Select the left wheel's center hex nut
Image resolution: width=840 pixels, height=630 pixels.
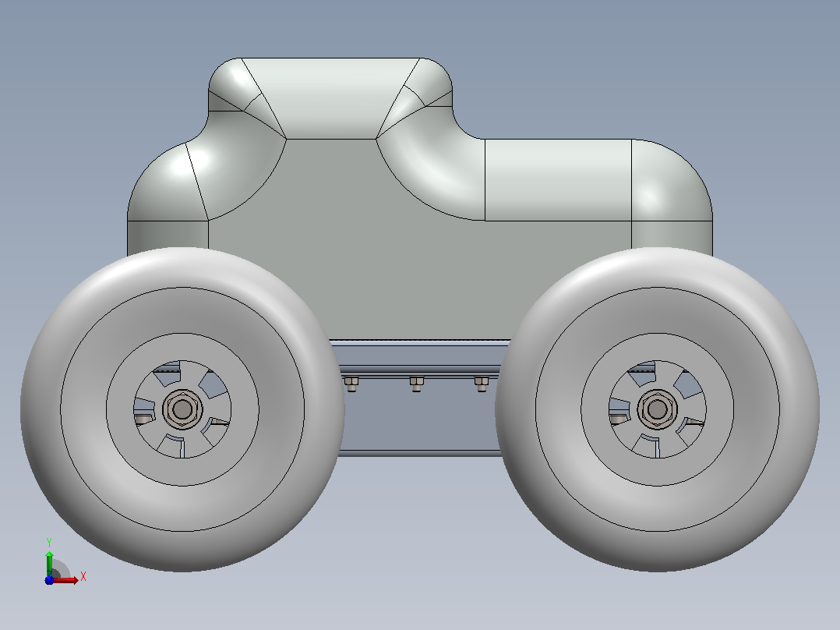click(x=182, y=409)
